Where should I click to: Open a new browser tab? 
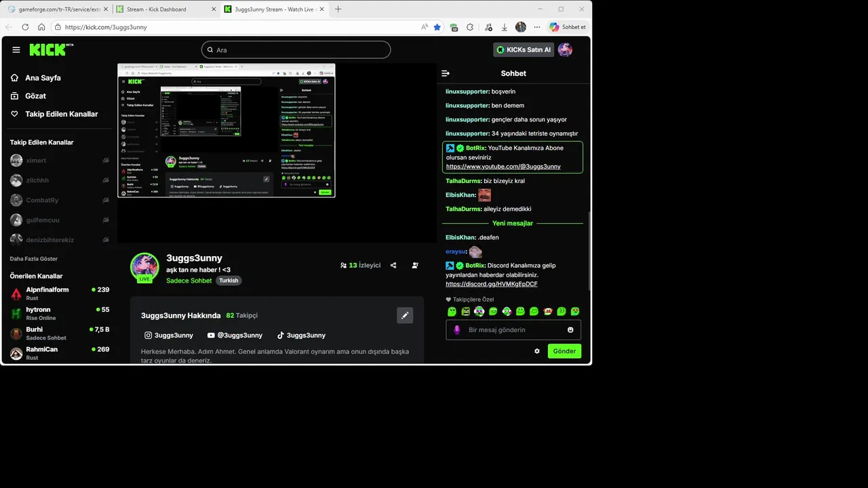click(x=338, y=9)
